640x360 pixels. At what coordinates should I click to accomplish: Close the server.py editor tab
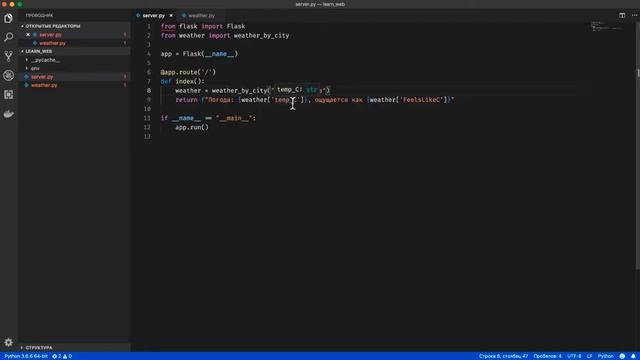point(171,16)
